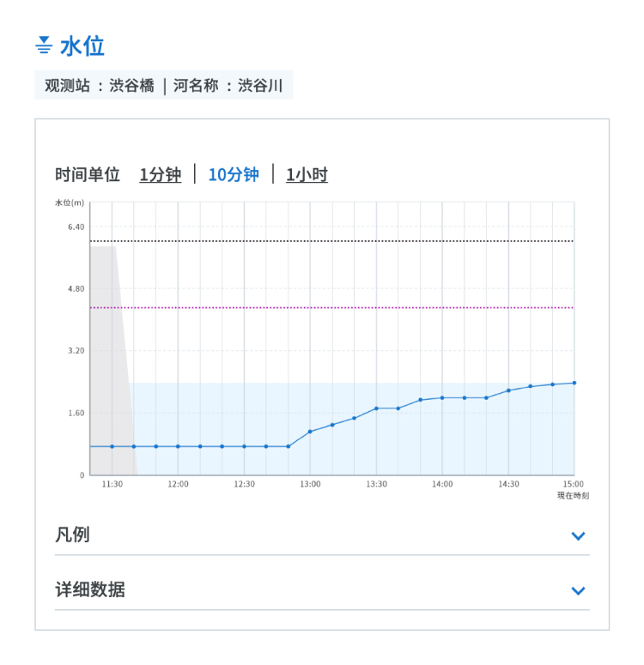644x665 pixels.
Task: Click the 14:30 x-axis time label
Action: coord(508,484)
